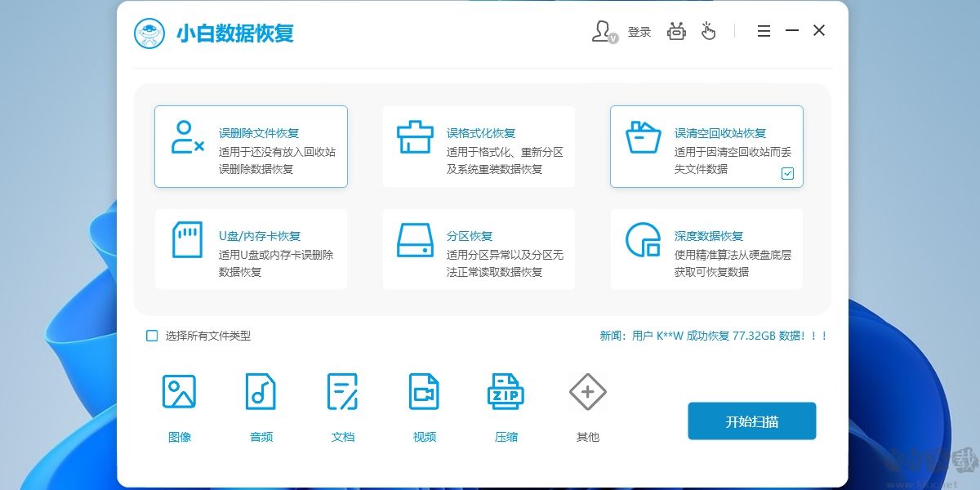Select the 文档 document file type icon
This screenshot has height=490, width=980.
point(342,390)
